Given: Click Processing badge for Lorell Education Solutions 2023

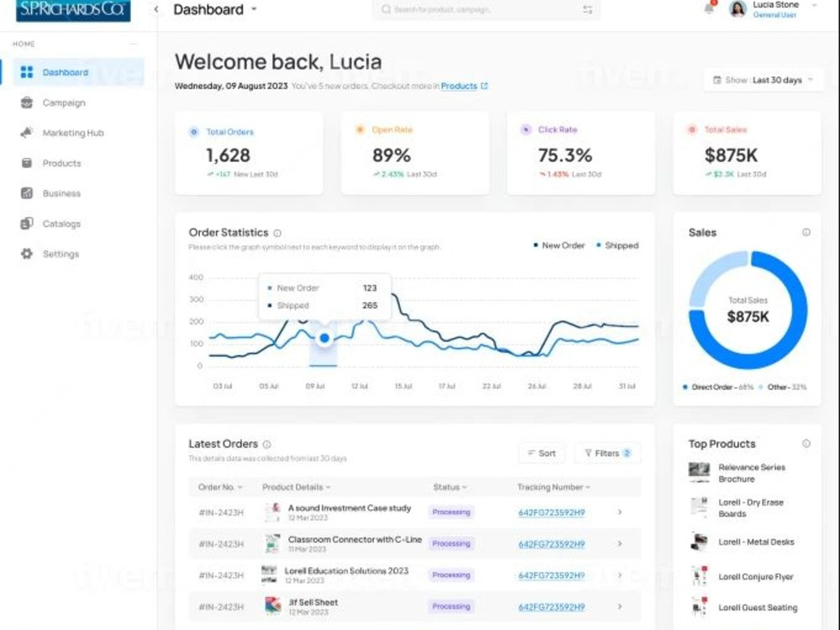Looking at the screenshot, I should tap(451, 575).
